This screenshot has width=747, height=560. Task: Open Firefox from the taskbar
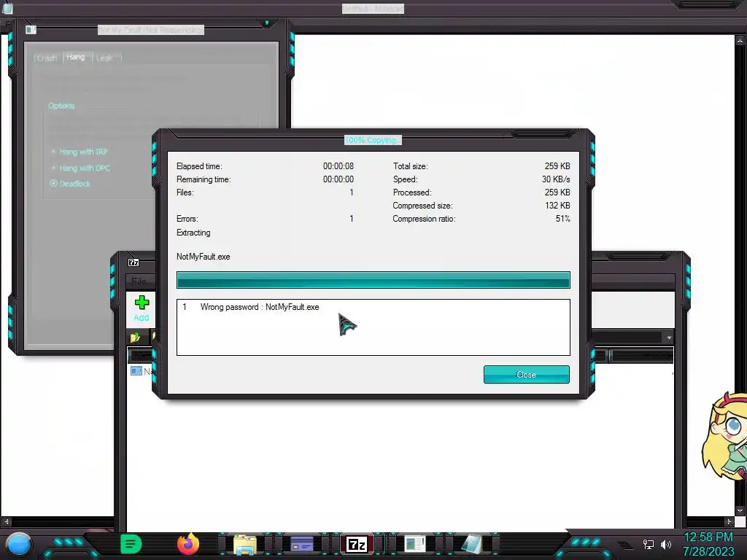coord(188,544)
